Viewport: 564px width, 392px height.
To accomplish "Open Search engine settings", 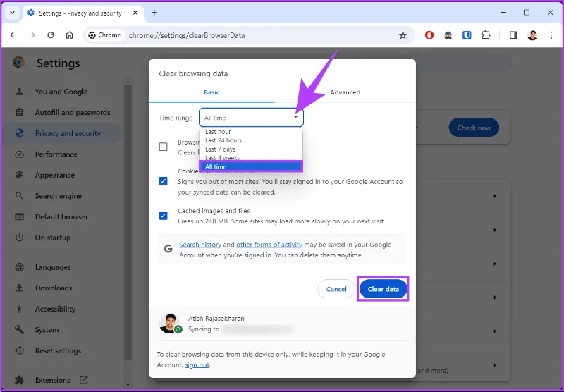I will (59, 196).
